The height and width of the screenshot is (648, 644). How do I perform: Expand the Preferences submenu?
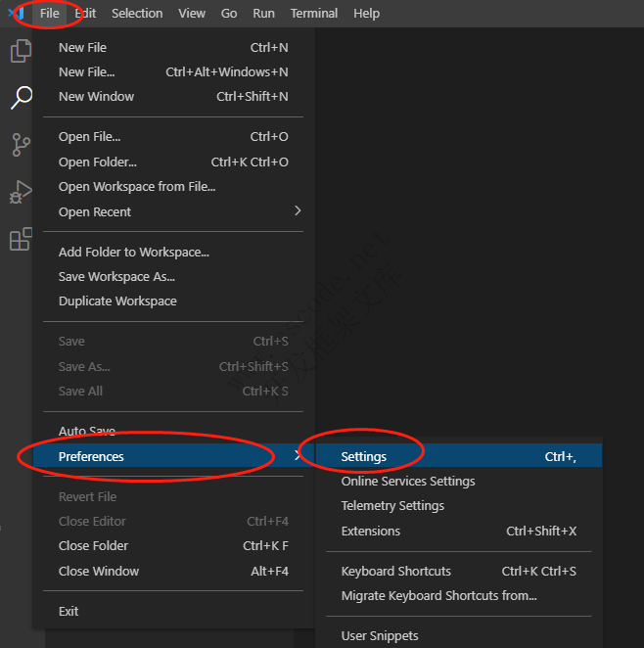[173, 456]
